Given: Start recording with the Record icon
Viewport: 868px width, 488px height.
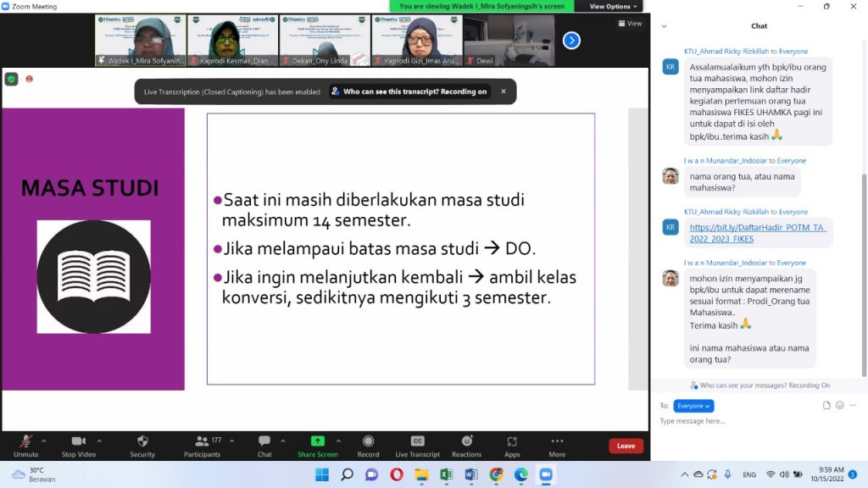Looking at the screenshot, I should click(x=368, y=441).
